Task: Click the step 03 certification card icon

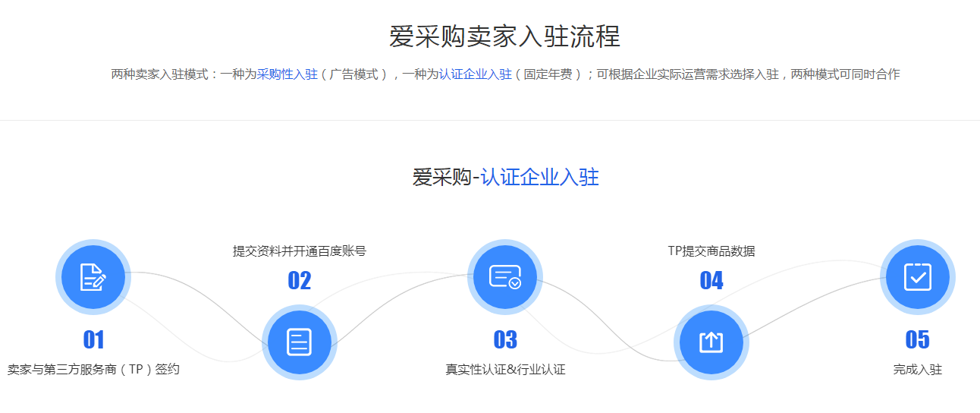Action: [x=504, y=277]
